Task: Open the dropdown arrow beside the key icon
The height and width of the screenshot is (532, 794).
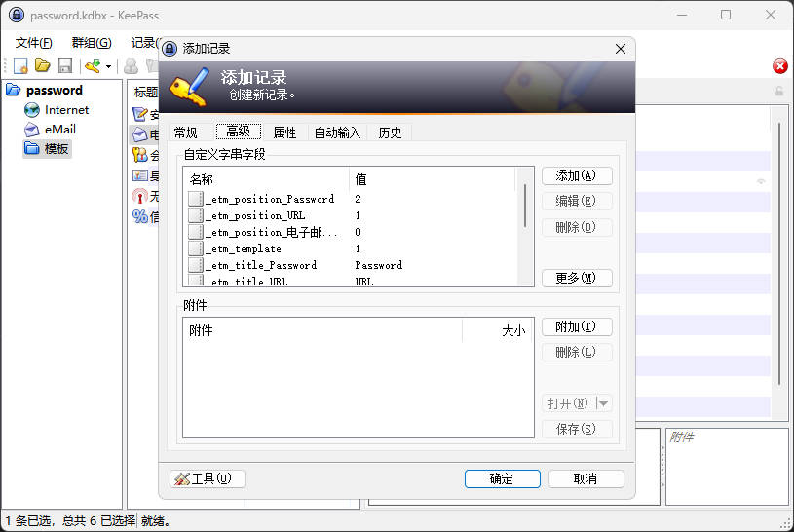Action: [108, 67]
